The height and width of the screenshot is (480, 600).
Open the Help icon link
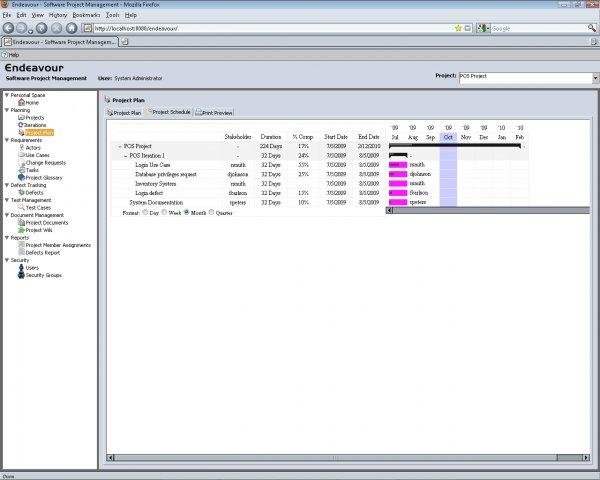pos(11,55)
